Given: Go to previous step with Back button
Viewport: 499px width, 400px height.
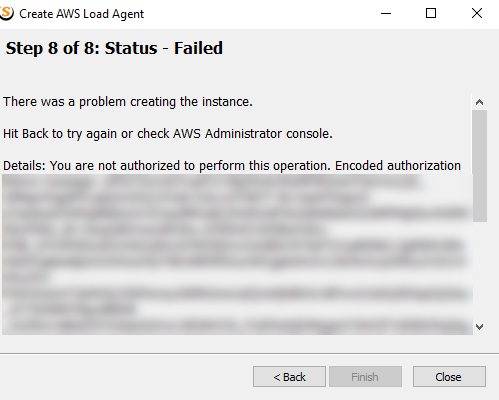Looking at the screenshot, I should [289, 377].
